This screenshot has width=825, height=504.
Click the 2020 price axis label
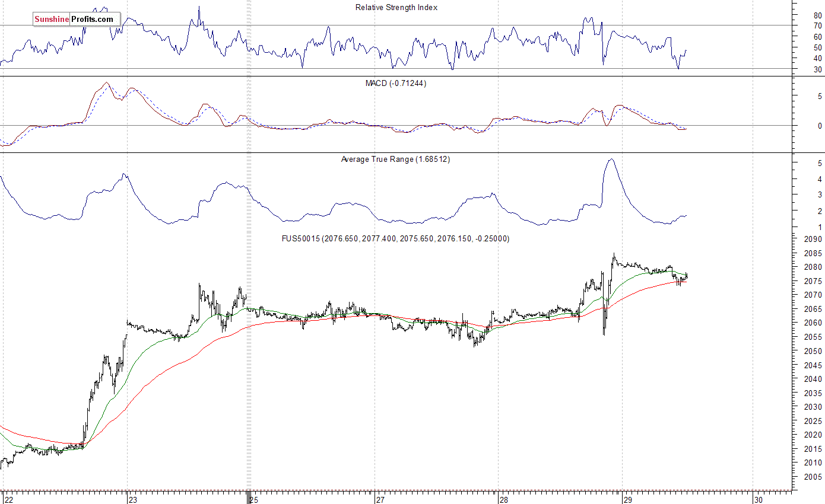point(813,435)
